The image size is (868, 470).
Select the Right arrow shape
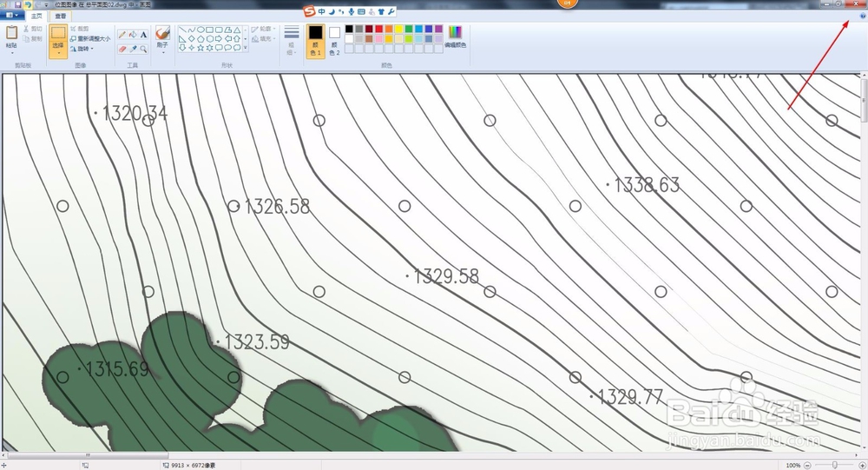[219, 39]
